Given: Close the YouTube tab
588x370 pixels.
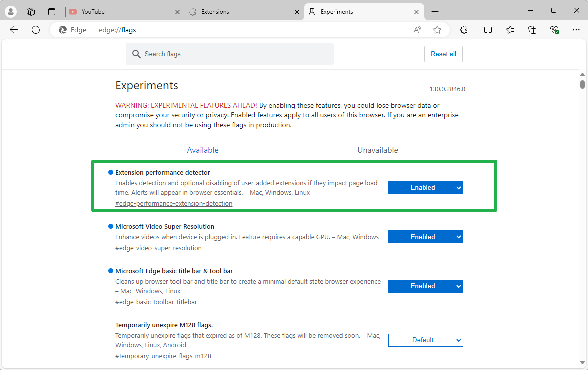Looking at the screenshot, I should [177, 12].
